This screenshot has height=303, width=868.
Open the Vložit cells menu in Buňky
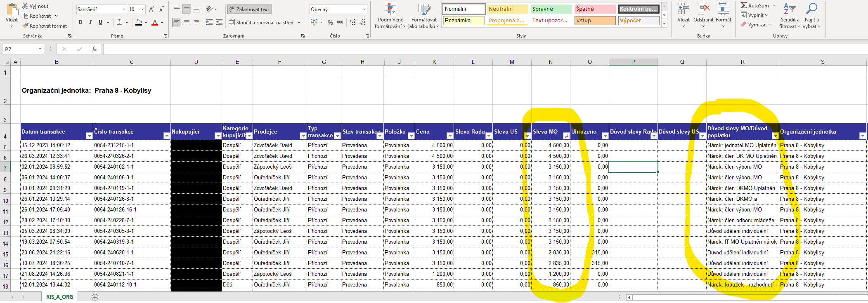tap(684, 16)
